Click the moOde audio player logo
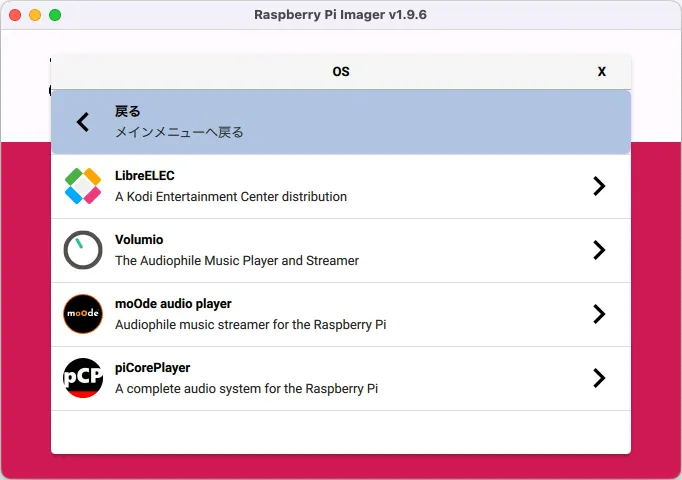This screenshot has height=480, width=682. (83, 314)
